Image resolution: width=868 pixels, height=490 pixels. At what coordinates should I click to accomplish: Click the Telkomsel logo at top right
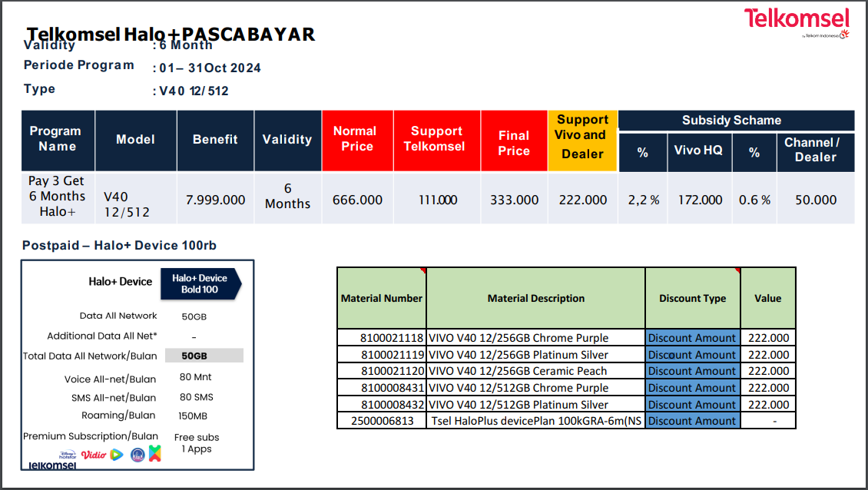point(796,18)
